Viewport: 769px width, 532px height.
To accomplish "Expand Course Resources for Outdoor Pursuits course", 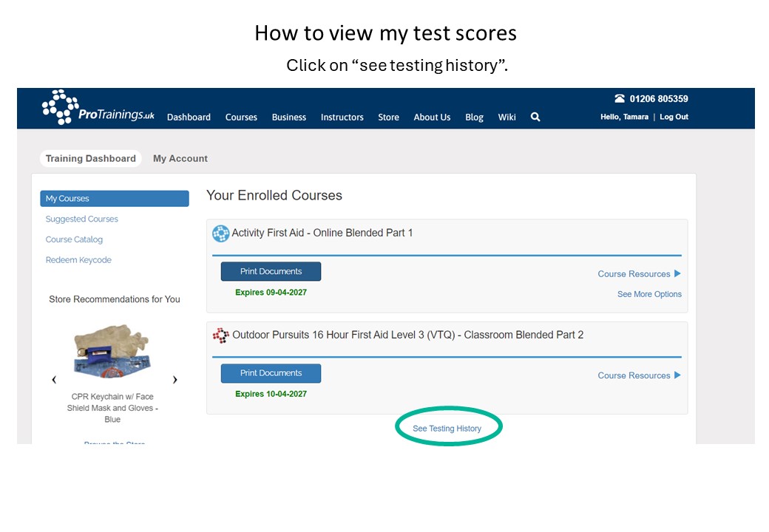I will [639, 375].
